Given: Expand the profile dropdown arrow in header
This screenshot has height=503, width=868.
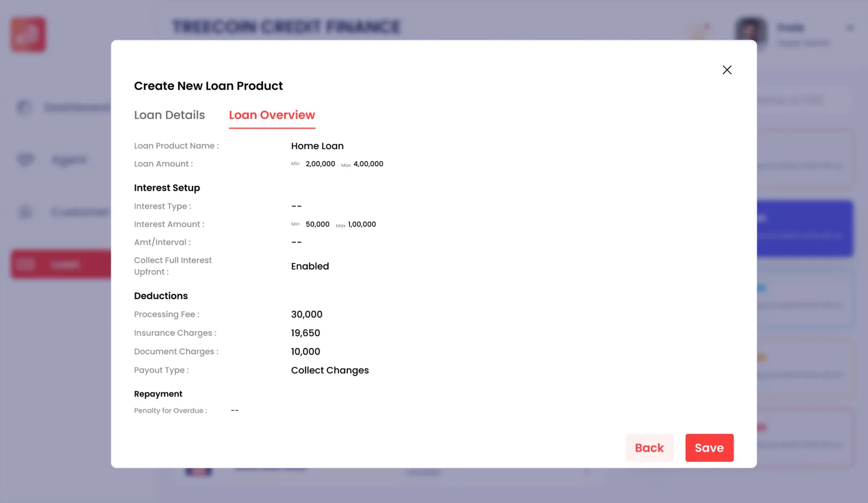Looking at the screenshot, I should pos(850,28).
